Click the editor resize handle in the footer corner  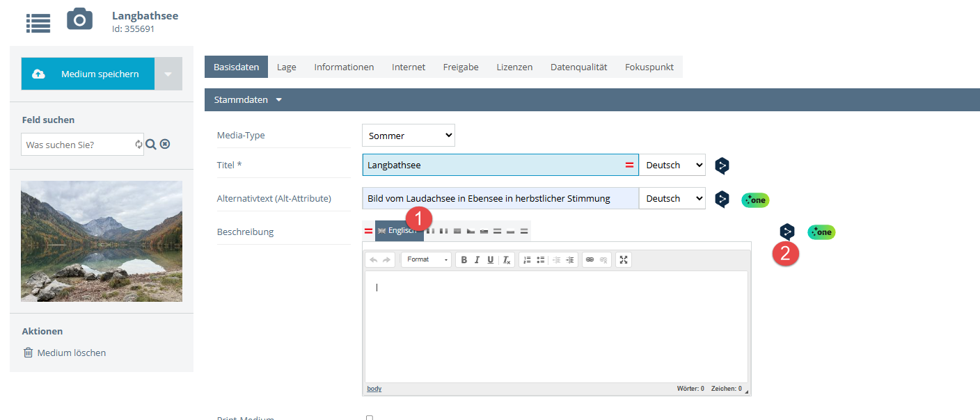tap(748, 392)
